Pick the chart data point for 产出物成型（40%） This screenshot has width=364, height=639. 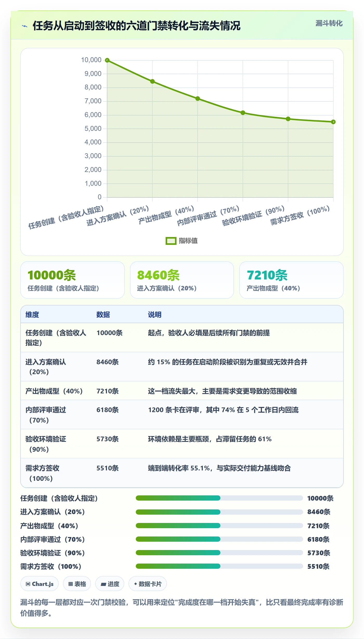[x=198, y=99]
